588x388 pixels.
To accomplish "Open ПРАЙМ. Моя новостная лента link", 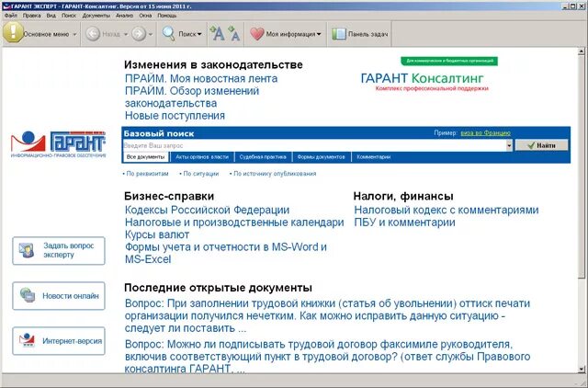I will [201, 79].
